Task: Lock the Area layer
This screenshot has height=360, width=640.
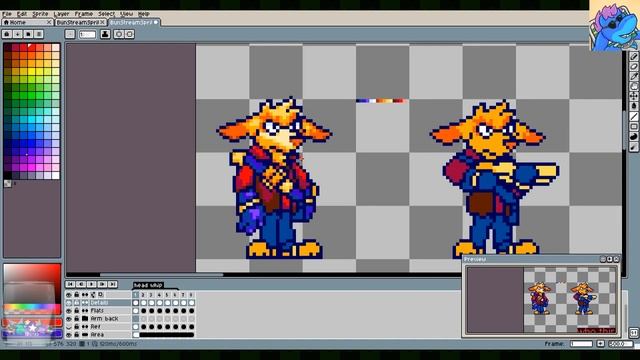Action: pyautogui.click(x=77, y=335)
